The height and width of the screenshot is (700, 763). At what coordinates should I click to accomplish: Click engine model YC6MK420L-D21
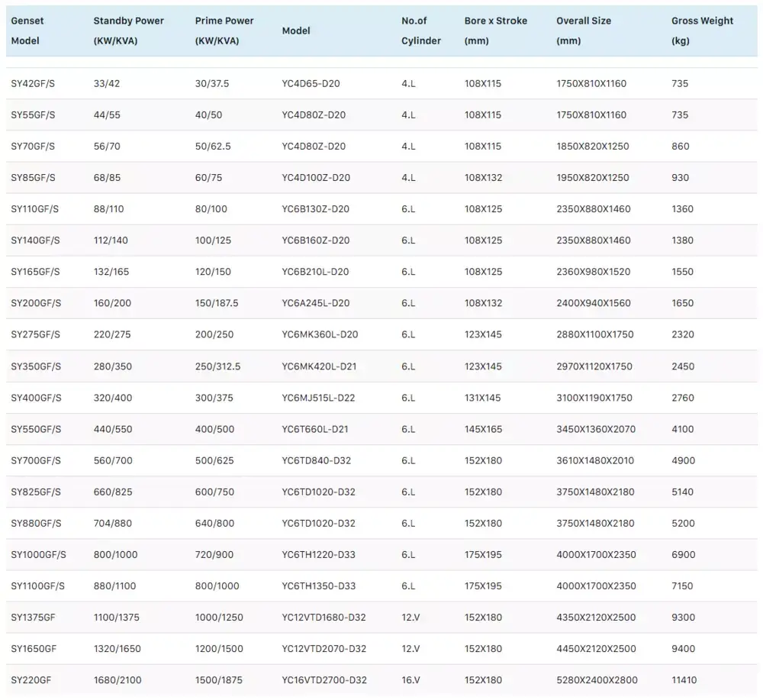pyautogui.click(x=319, y=366)
